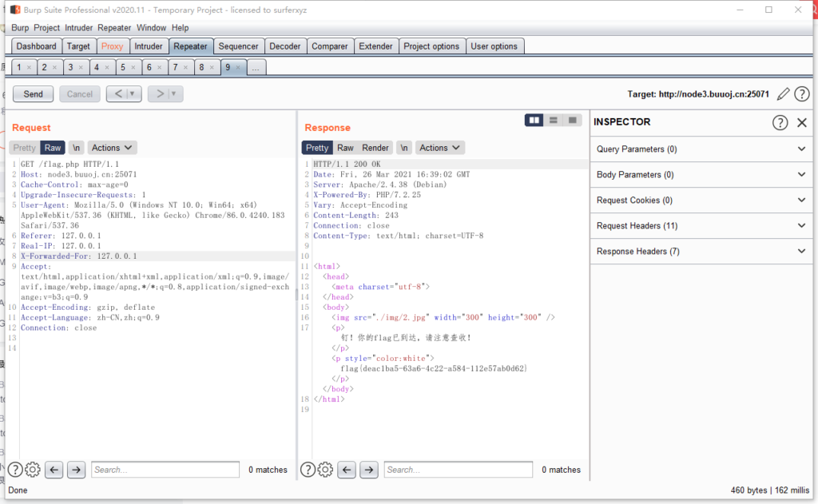Image resolution: width=818 pixels, height=504 pixels.
Task: Open Repeater help question mark icon near target
Action: click(x=800, y=94)
